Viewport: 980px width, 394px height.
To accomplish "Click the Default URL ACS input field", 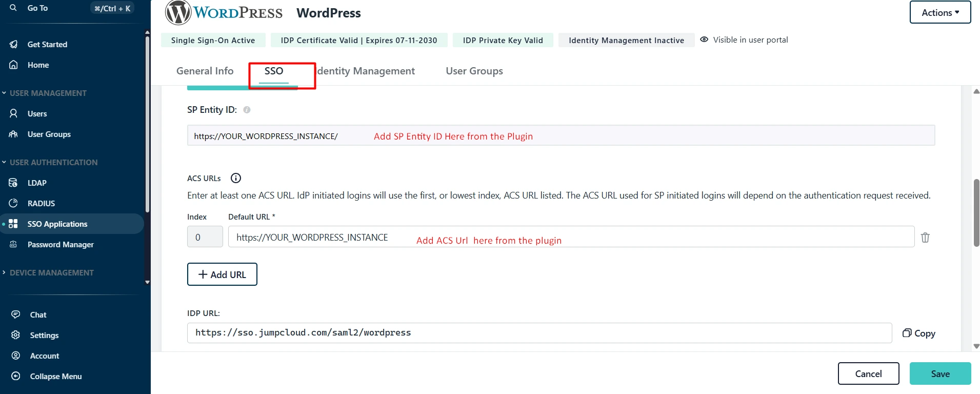I will point(571,237).
